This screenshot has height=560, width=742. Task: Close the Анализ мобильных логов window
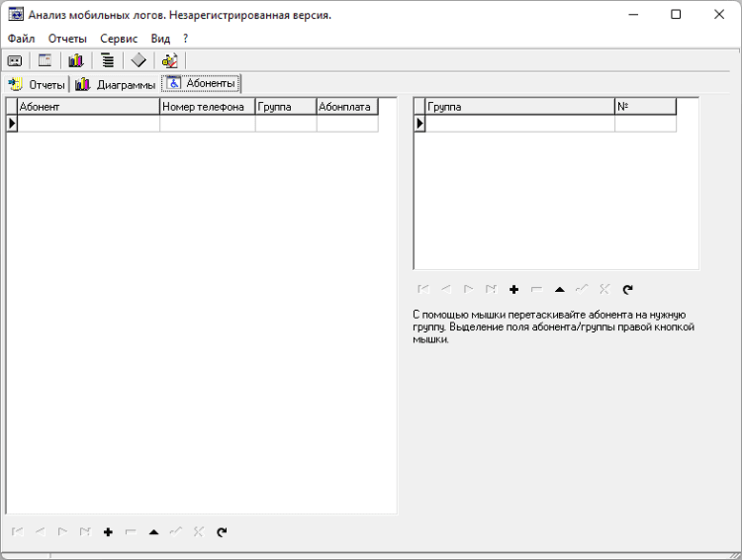point(719,15)
